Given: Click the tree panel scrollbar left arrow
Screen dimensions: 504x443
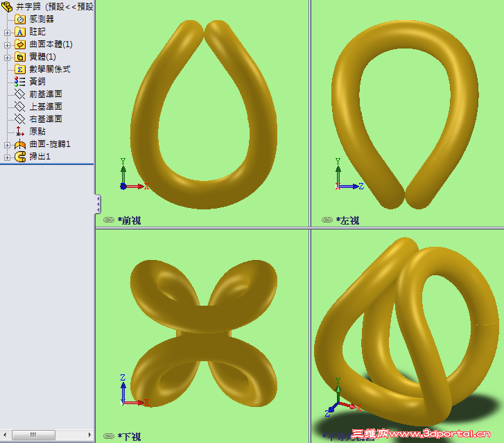Looking at the screenshot, I should point(4,435).
